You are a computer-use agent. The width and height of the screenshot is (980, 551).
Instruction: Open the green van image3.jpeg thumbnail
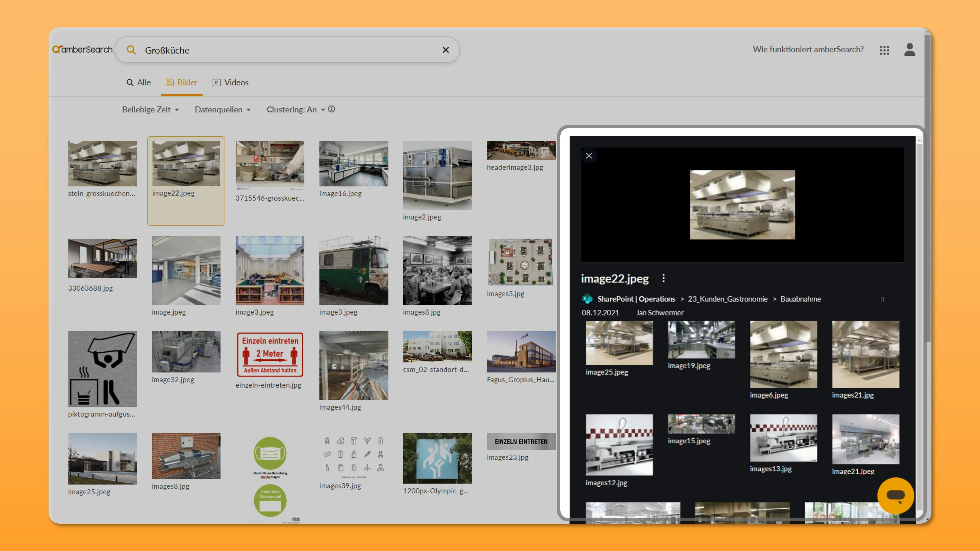pos(354,270)
